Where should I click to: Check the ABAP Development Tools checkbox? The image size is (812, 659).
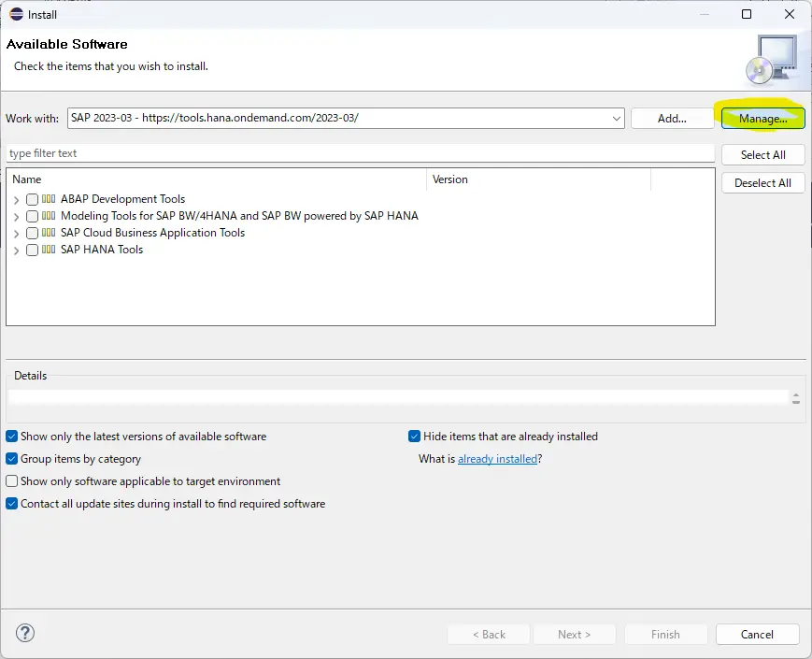32,199
